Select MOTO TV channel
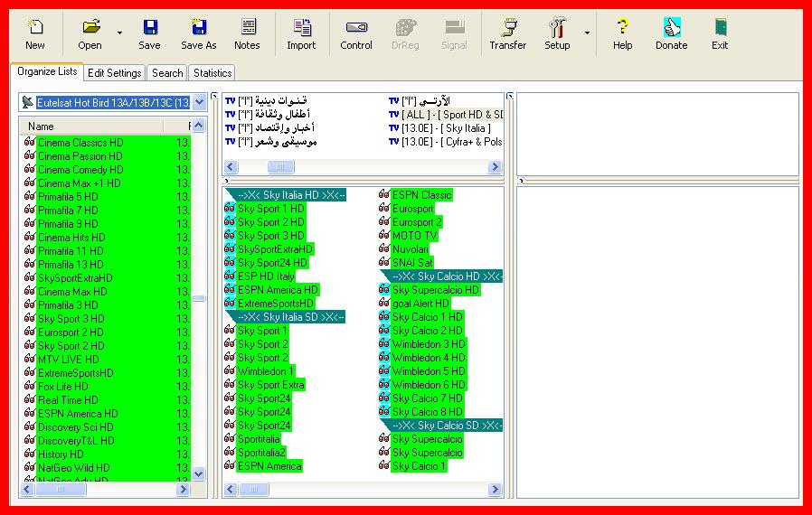Viewport: 812px width, 515px height. 415,236
